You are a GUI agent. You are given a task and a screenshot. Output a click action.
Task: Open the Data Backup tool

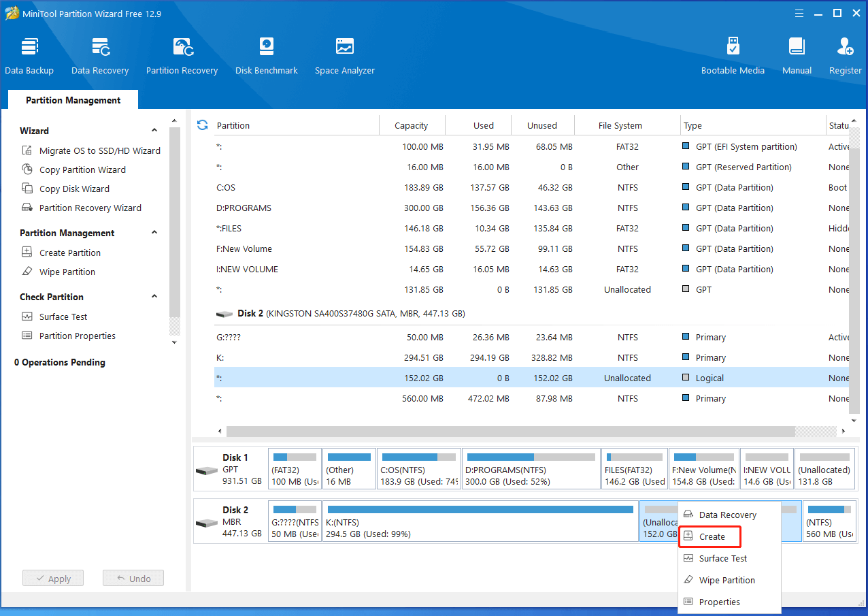[29, 56]
